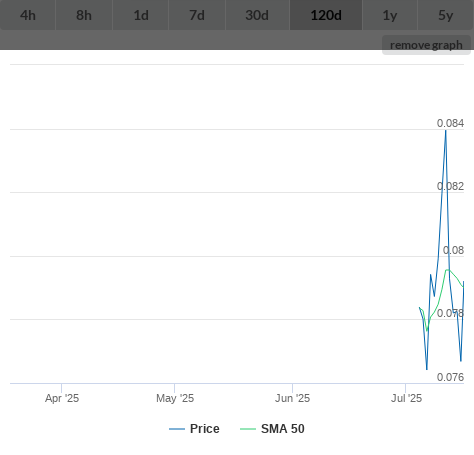Switch to the 8h time range
The image size is (474, 455).
click(84, 15)
